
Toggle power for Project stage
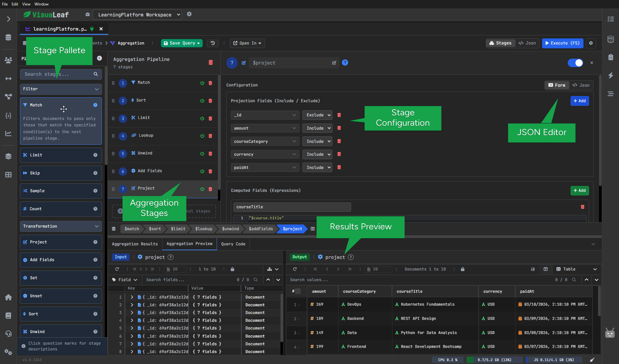(202, 189)
